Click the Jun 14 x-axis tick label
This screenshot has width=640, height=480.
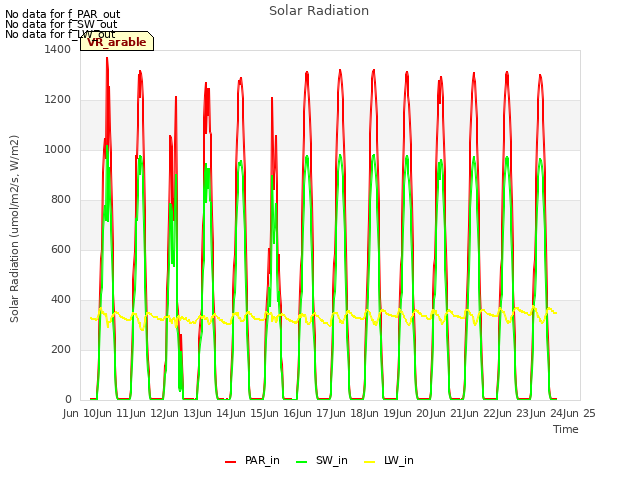tap(214, 413)
